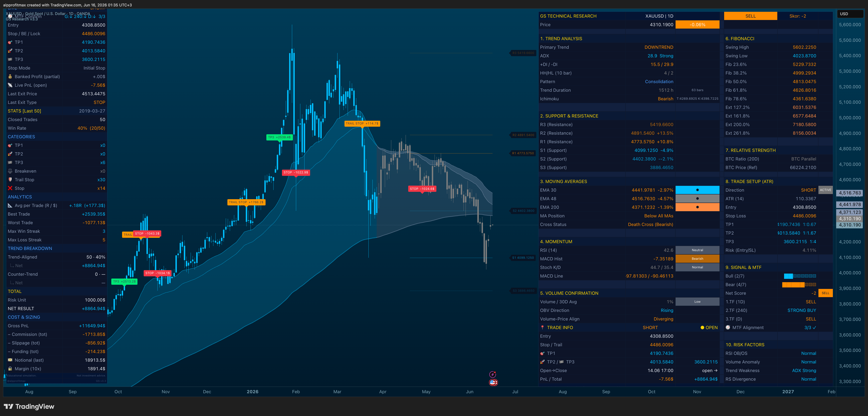Click the padlock icon beside Margin (10x)
Image resolution: width=868 pixels, height=416 pixels.
point(10,369)
